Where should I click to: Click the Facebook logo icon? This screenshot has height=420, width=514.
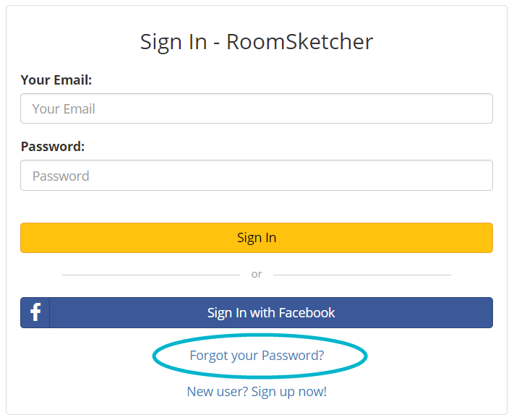(35, 312)
